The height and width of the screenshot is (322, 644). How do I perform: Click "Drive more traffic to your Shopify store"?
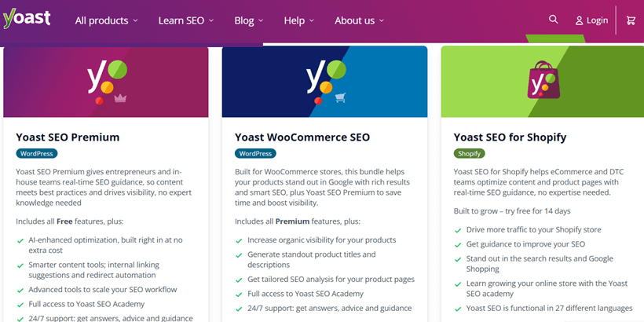point(533,229)
